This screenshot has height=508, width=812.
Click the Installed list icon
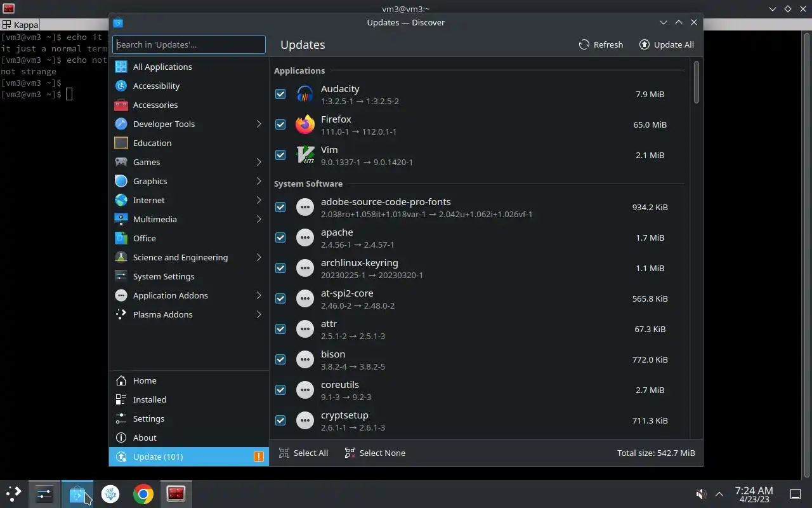coord(121,399)
